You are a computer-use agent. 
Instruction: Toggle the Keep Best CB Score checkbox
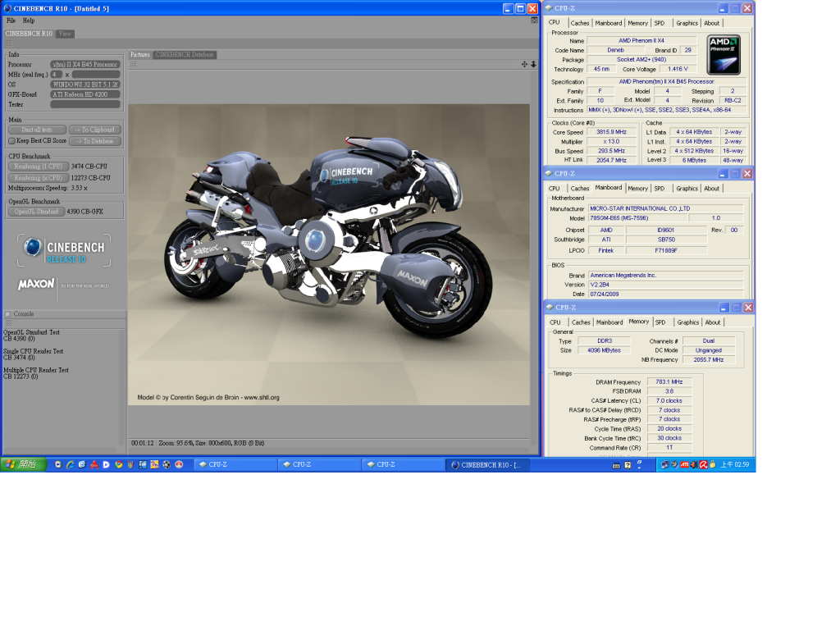(11, 141)
